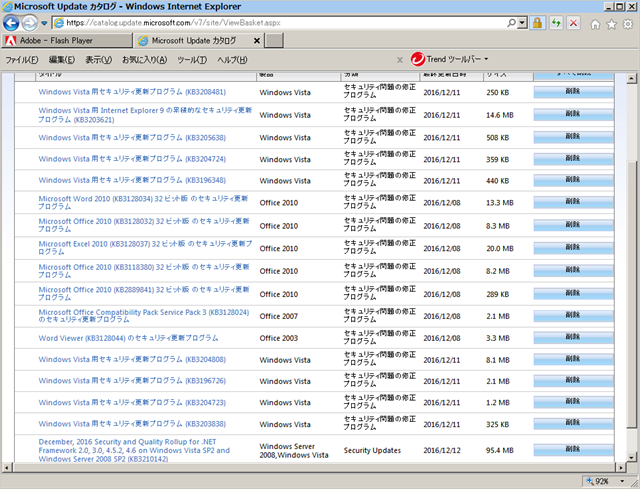
Task: Open the Home page icon
Action: pyautogui.click(x=595, y=24)
